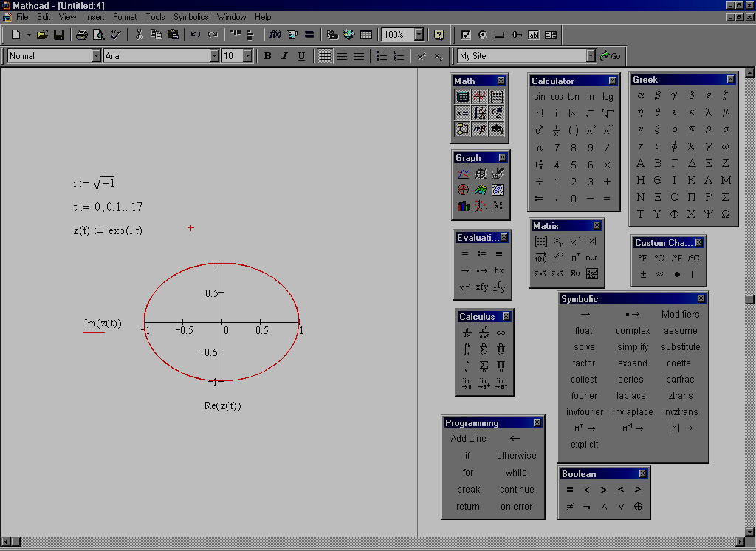Expand the Normal style dropdown
The width and height of the screenshot is (756, 551).
[96, 56]
